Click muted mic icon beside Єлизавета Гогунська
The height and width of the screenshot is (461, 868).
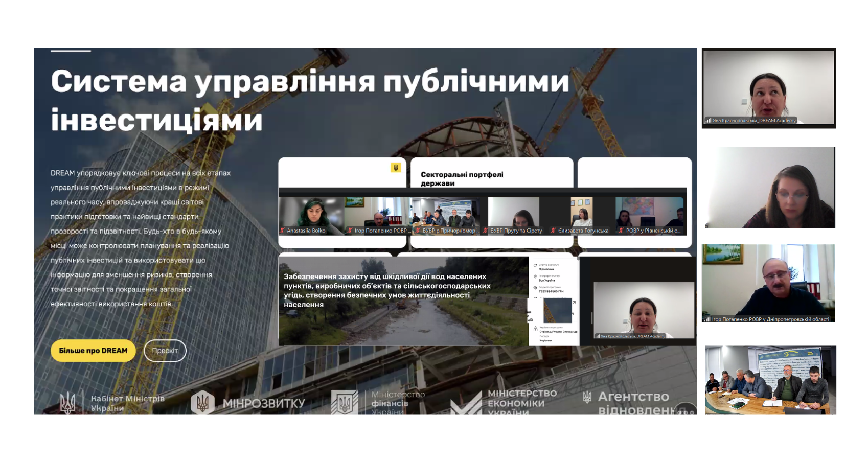(x=553, y=230)
